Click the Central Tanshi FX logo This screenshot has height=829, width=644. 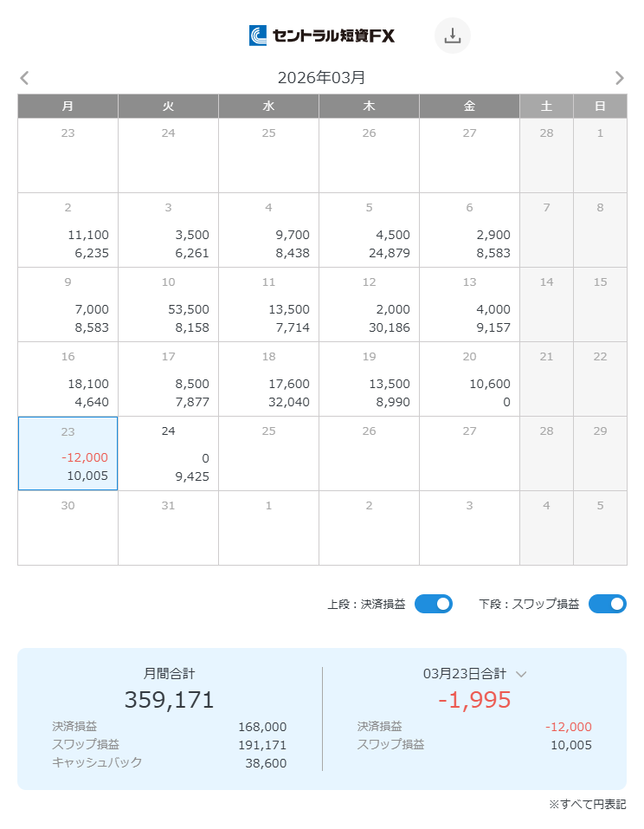(322, 36)
